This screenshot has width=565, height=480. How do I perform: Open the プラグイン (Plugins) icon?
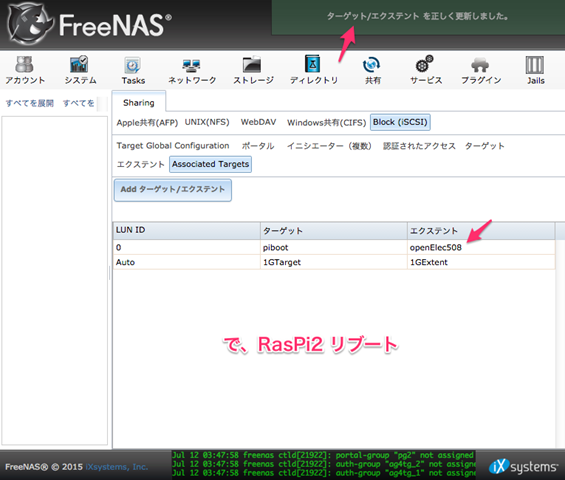pyautogui.click(x=481, y=70)
